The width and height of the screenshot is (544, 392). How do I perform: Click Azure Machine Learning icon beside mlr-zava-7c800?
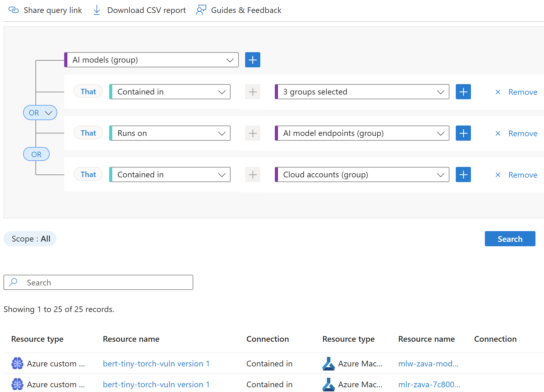(329, 384)
